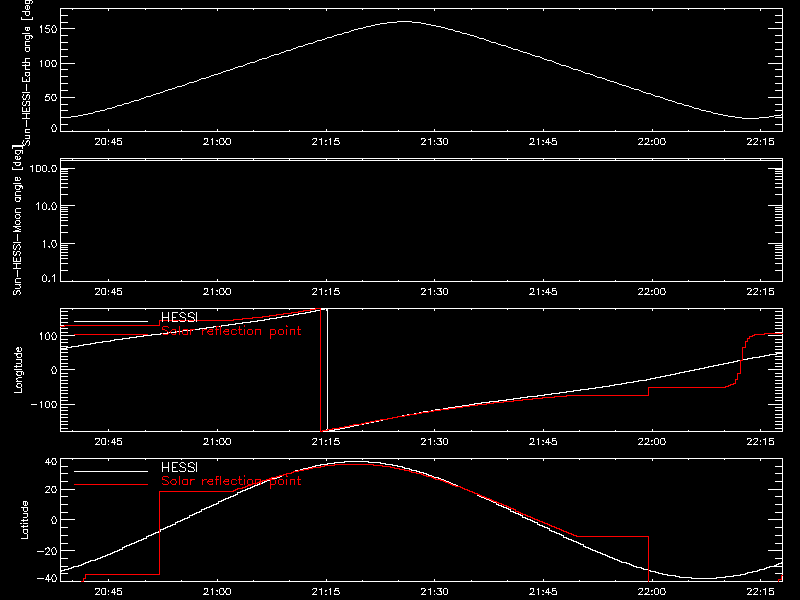800x600 pixels.
Task: Click the Longitude y-axis title
Action: [x=18, y=370]
